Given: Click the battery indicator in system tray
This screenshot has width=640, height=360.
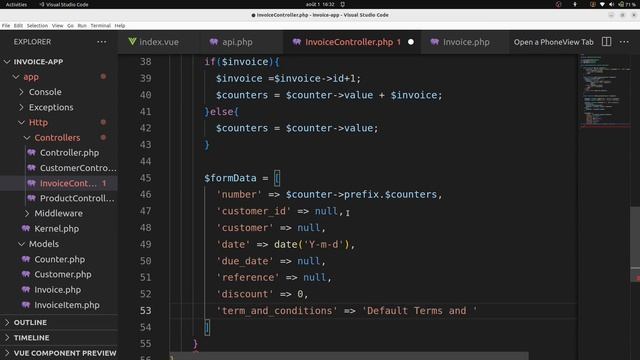Looking at the screenshot, I should [627, 4].
